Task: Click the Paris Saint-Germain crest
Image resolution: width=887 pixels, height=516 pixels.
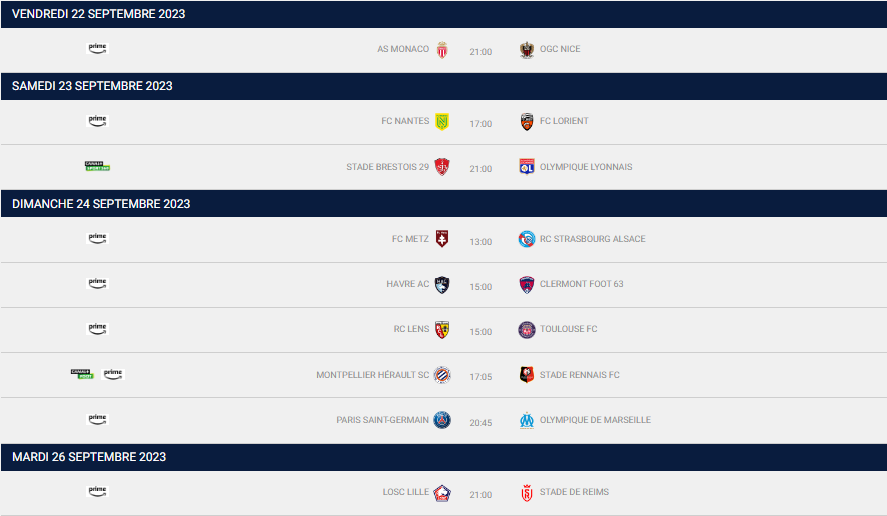Action: click(x=442, y=420)
